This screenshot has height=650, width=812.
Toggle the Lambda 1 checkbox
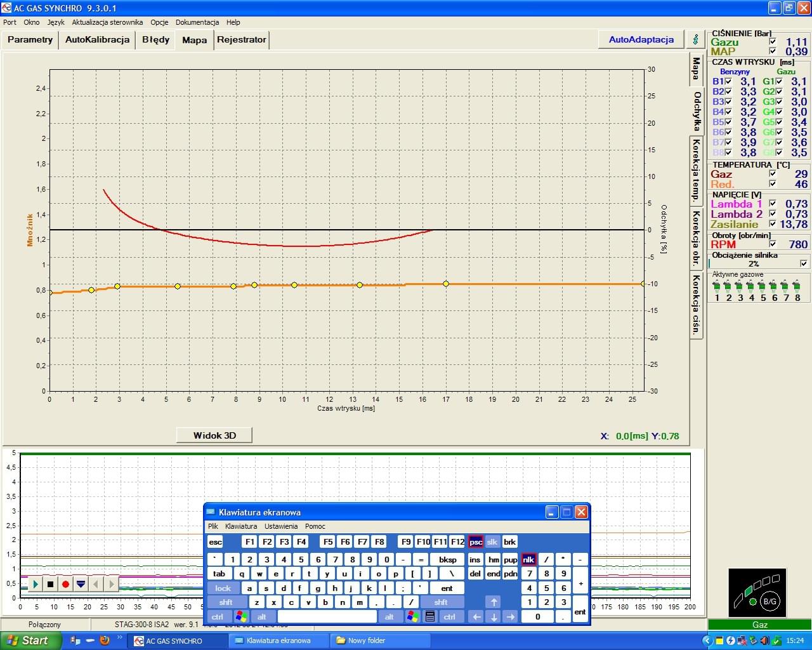(773, 204)
